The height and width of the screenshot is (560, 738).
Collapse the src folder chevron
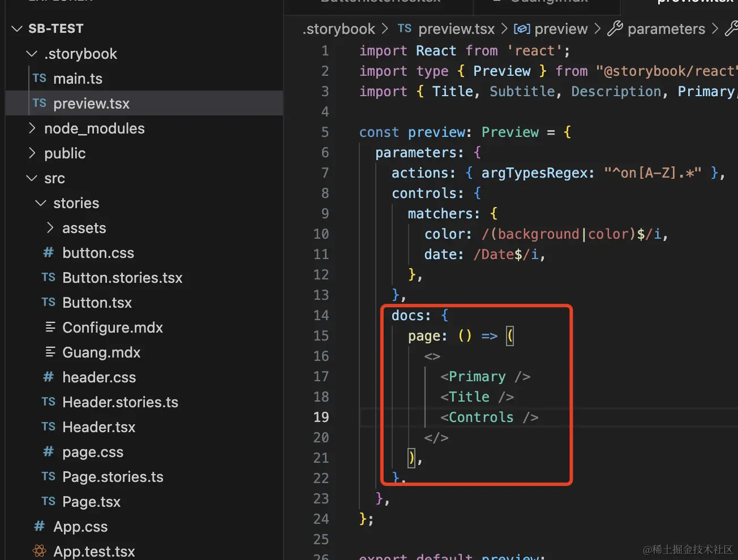32,178
